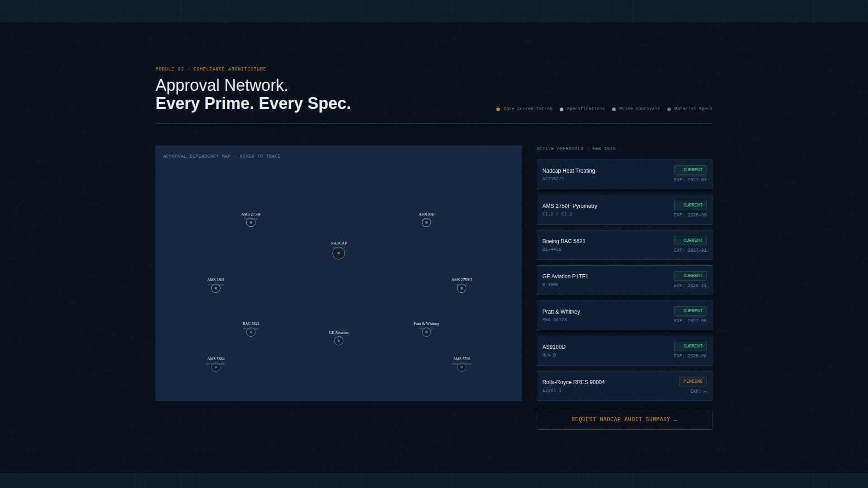
Task: Click the orange Core Accreditation color dot
Action: 498,109
